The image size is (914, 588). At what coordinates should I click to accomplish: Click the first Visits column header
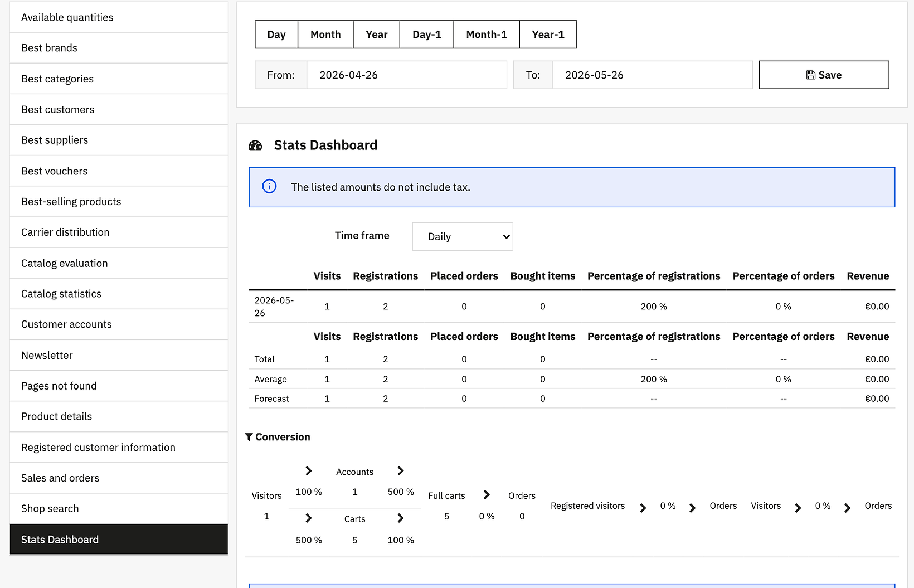coord(327,276)
